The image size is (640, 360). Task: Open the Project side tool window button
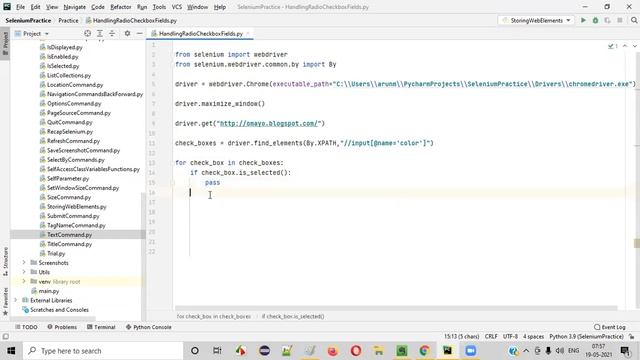pos(5,43)
